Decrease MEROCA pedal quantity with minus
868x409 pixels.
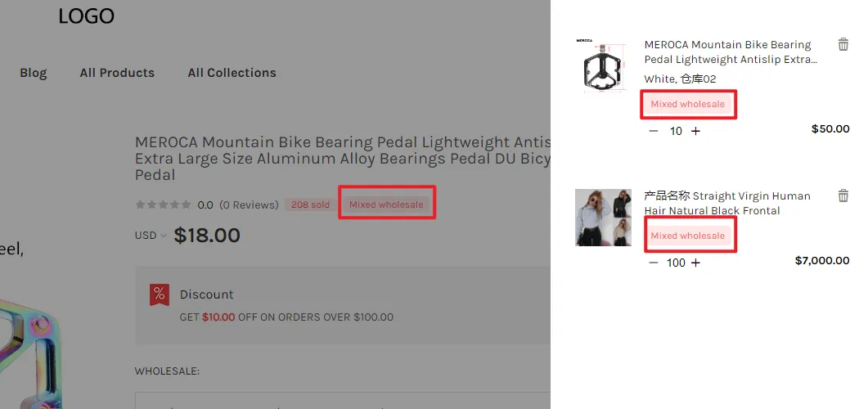click(653, 131)
